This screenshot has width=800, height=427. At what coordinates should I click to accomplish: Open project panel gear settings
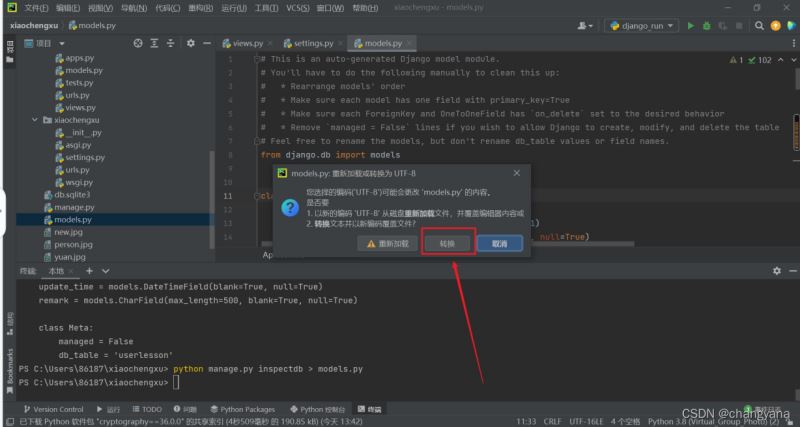191,44
